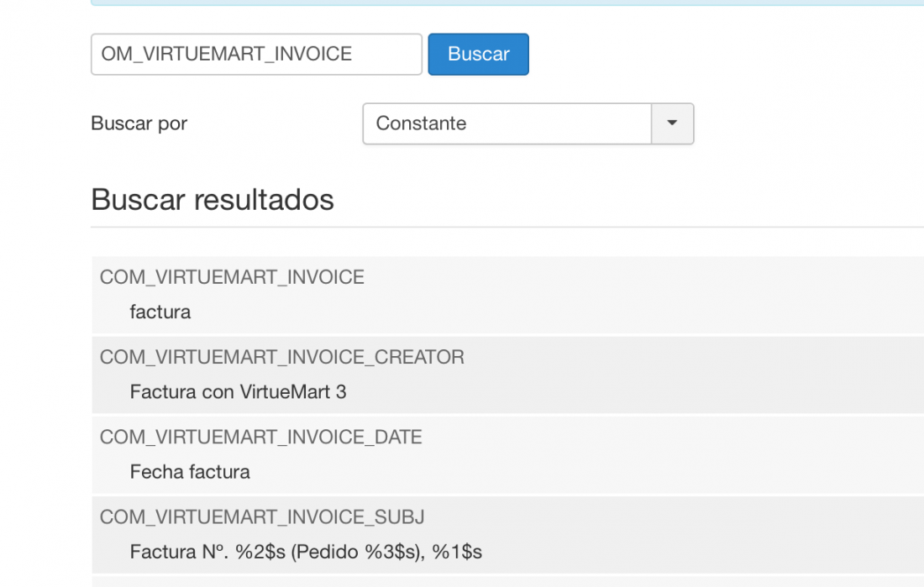The height and width of the screenshot is (587, 924).
Task: Focus the OM_VIRTUEMART_INVOICE search field
Action: click(256, 55)
